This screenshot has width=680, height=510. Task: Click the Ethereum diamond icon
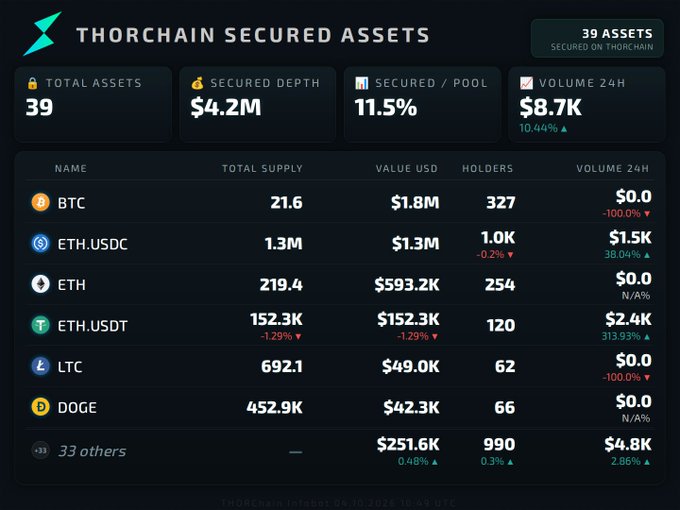(x=40, y=284)
